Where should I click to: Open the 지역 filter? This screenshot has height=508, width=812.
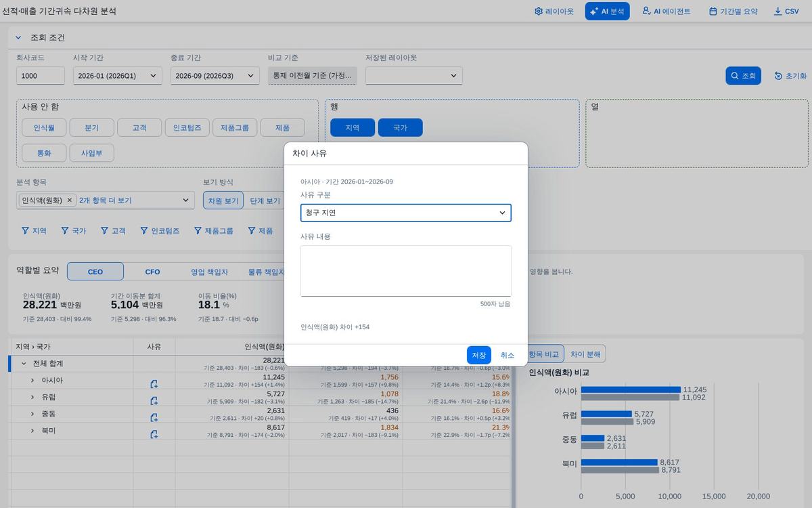[35, 231]
